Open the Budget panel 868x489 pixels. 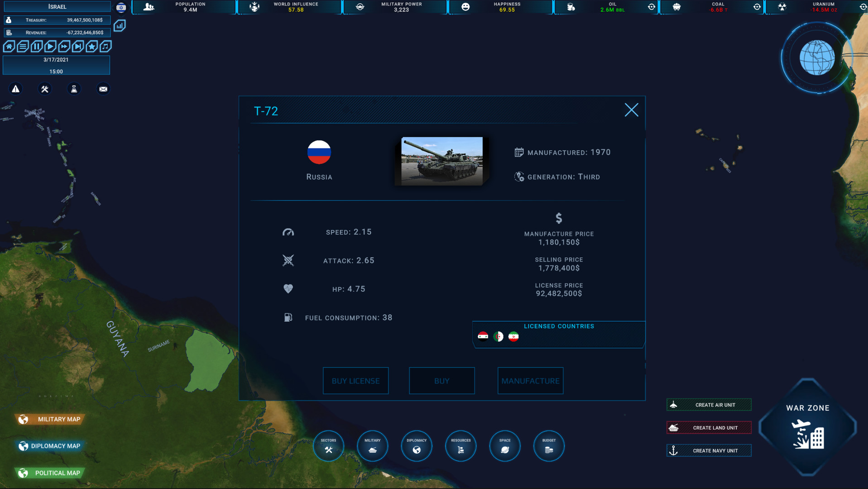(x=548, y=446)
